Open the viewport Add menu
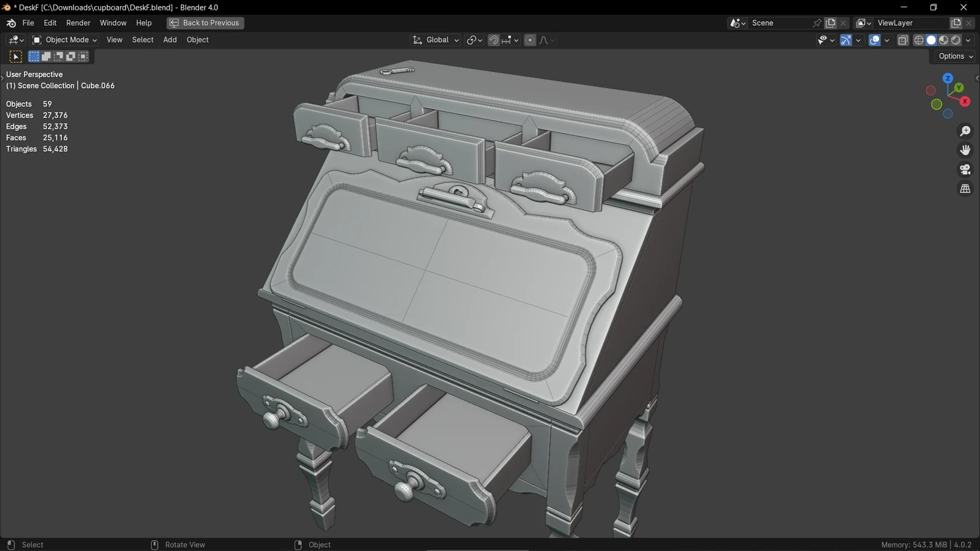 point(170,40)
